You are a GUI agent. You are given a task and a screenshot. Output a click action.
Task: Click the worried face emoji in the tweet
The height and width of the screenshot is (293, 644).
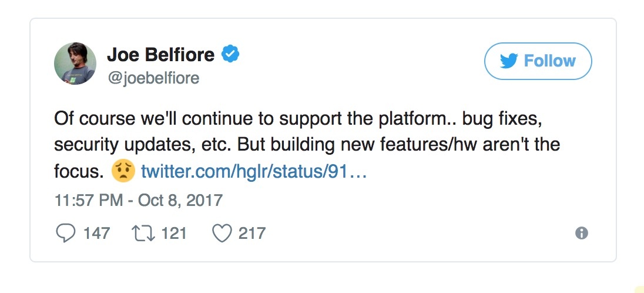coord(125,171)
